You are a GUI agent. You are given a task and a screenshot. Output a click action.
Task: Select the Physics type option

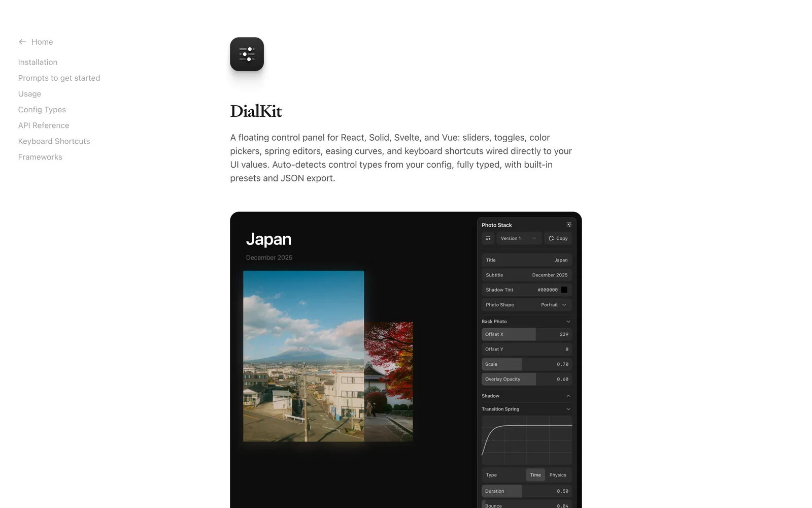tap(558, 475)
